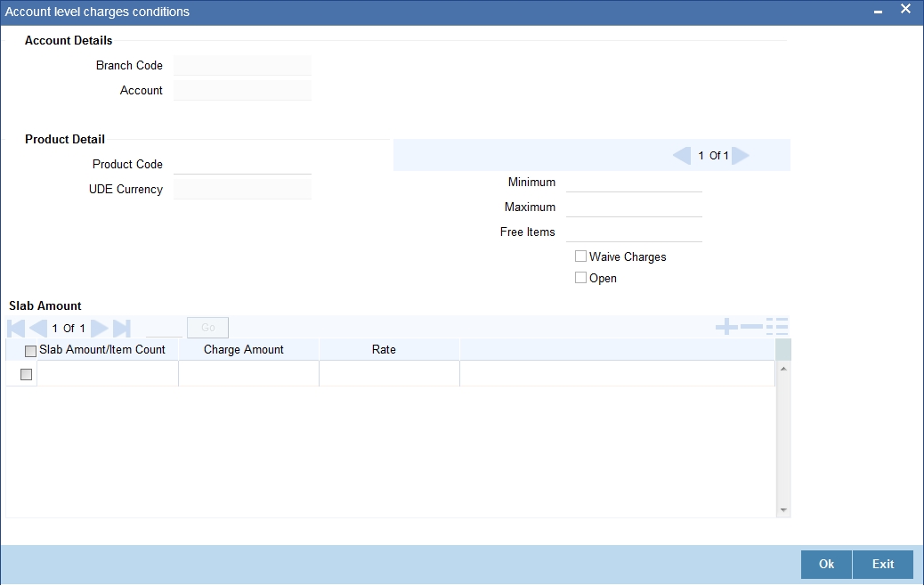Check the first slab row checkbox
Screen dimensions: 924x586
coord(26,374)
